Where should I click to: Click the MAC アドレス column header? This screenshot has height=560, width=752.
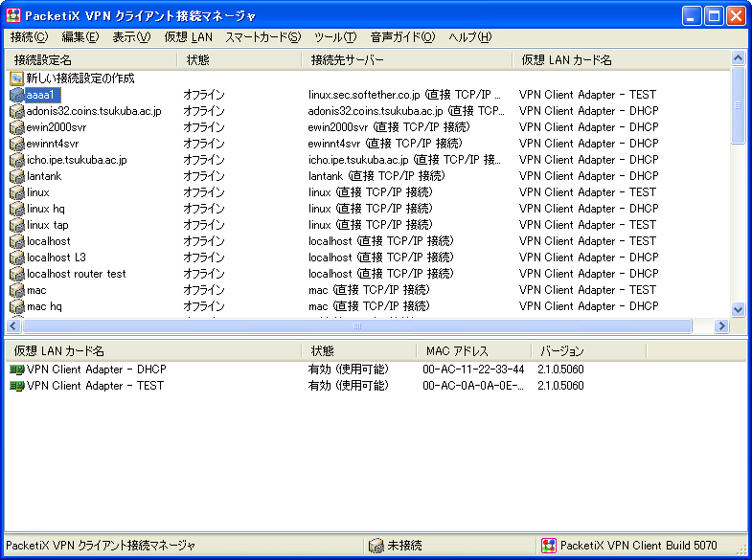(x=472, y=351)
